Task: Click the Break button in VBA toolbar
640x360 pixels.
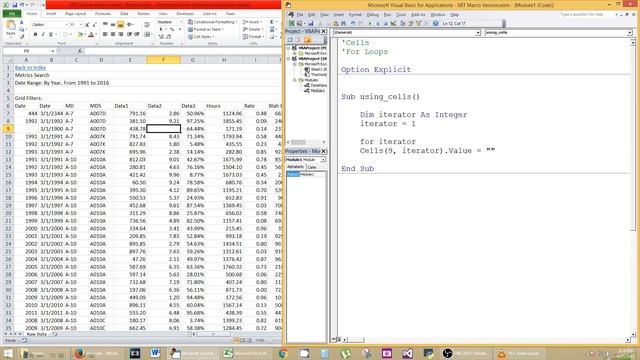Action: [x=377, y=23]
